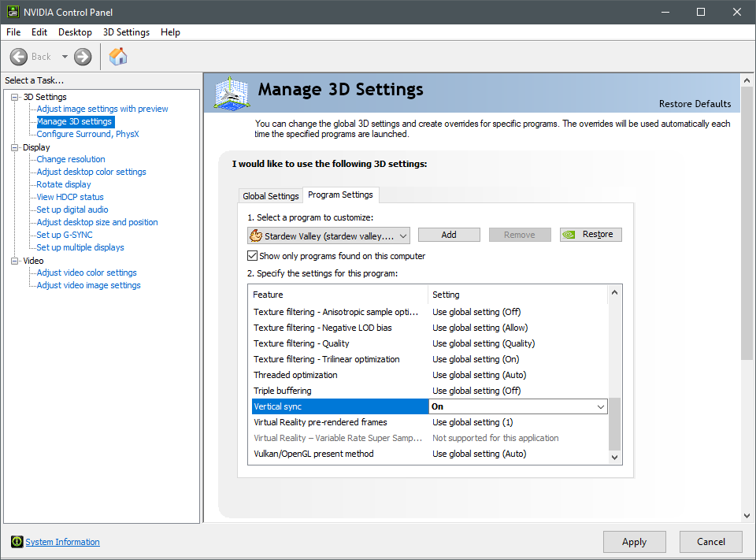The height and width of the screenshot is (560, 756).
Task: Click the NVIDIA Control Panel title bar icon
Action: 12,12
